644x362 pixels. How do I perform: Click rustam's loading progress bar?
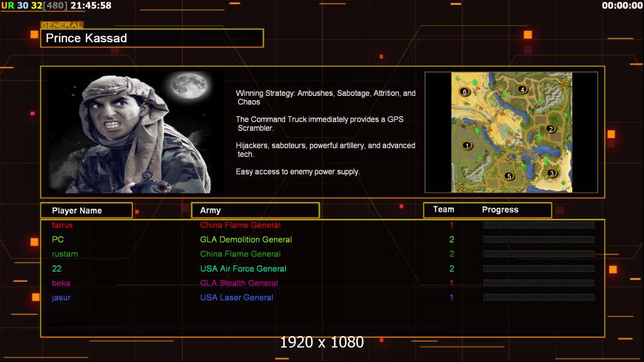pos(539,254)
